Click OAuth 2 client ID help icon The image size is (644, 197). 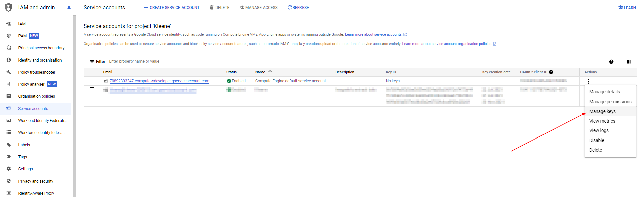(x=551, y=72)
